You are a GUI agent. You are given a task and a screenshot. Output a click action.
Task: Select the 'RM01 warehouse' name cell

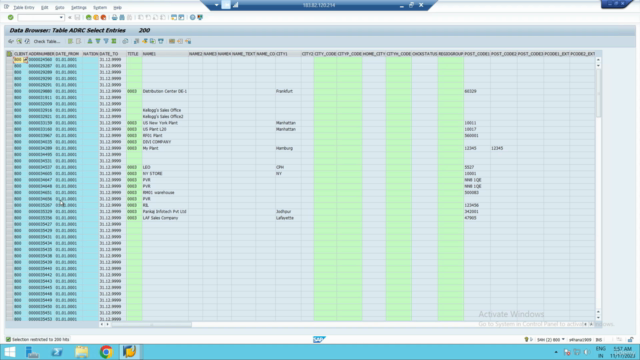pyautogui.click(x=165, y=193)
